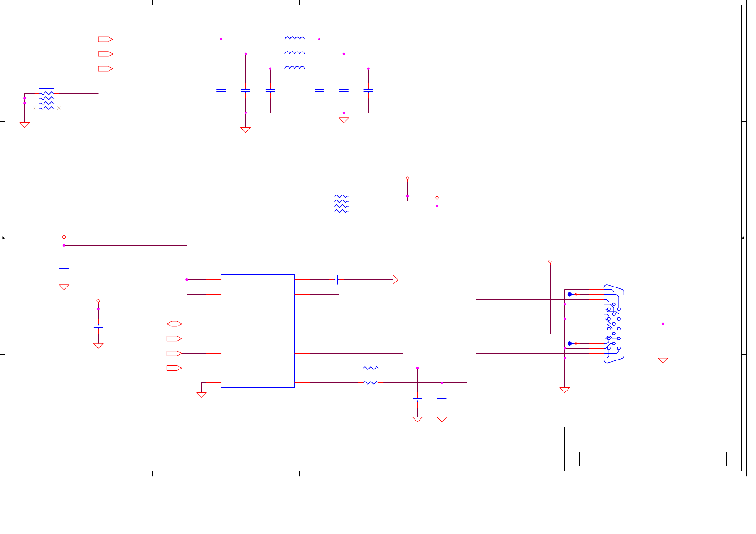Select the lower blue dot in D-sub connector
Image resolution: width=756 pixels, height=534 pixels.
click(x=570, y=343)
